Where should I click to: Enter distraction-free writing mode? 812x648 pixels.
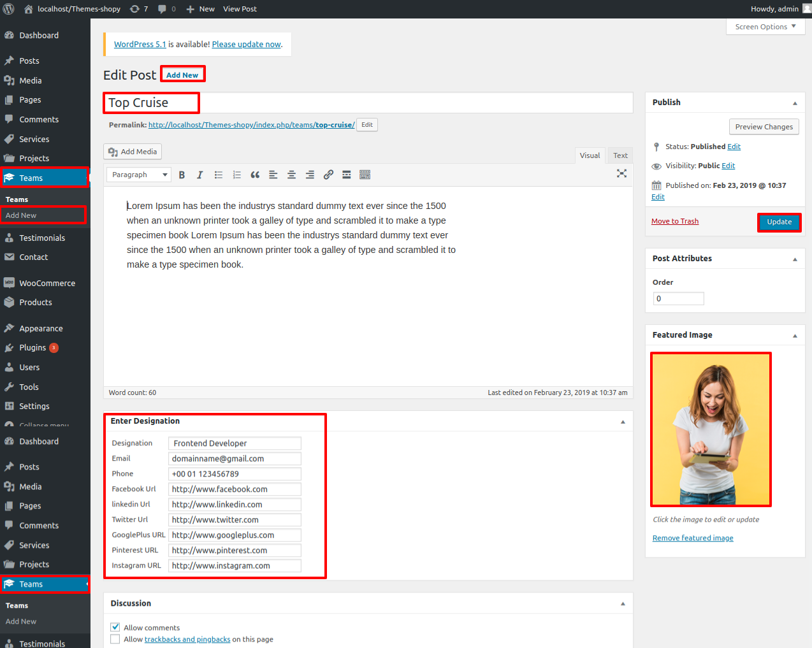[x=621, y=173]
